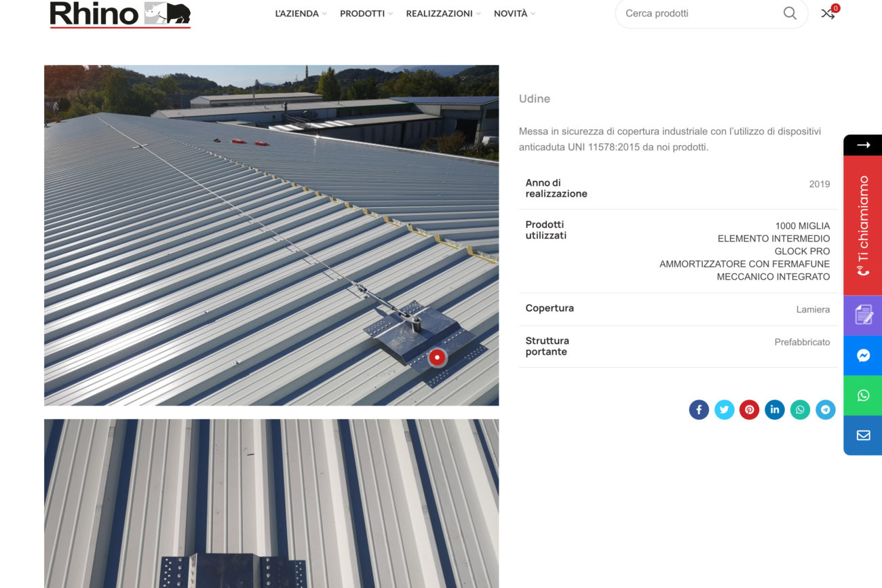Open the compare products icon
882x588 pixels.
[828, 14]
